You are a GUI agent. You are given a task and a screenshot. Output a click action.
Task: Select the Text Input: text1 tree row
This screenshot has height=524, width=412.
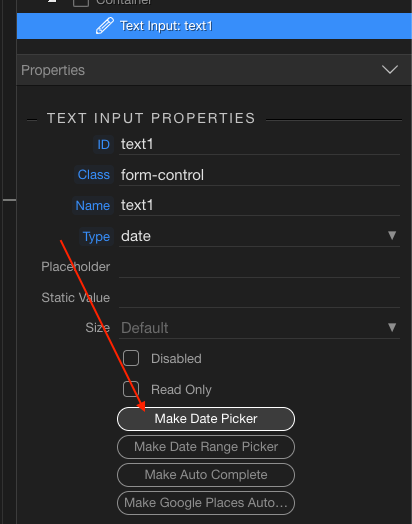point(214,26)
